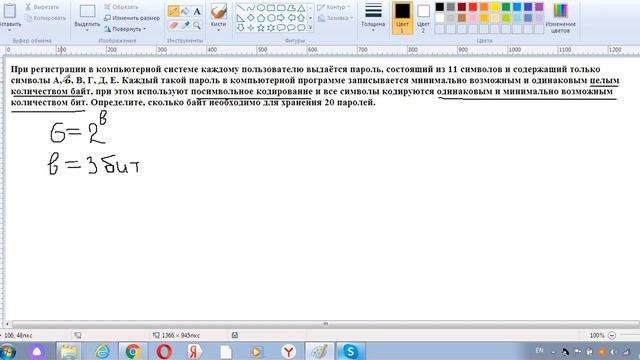The image size is (640, 360).
Task: Open the Windows Start button
Action: [7, 351]
